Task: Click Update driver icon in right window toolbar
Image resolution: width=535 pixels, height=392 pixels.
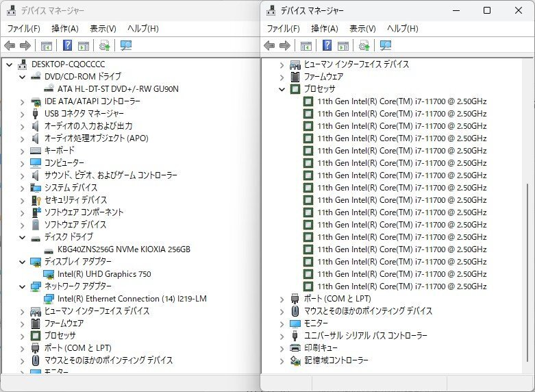Action: pyautogui.click(x=364, y=45)
